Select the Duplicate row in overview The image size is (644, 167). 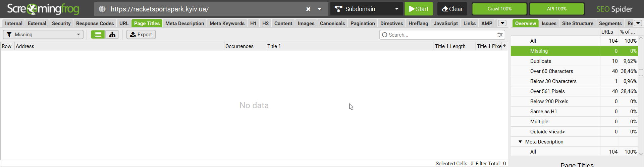tap(574, 61)
